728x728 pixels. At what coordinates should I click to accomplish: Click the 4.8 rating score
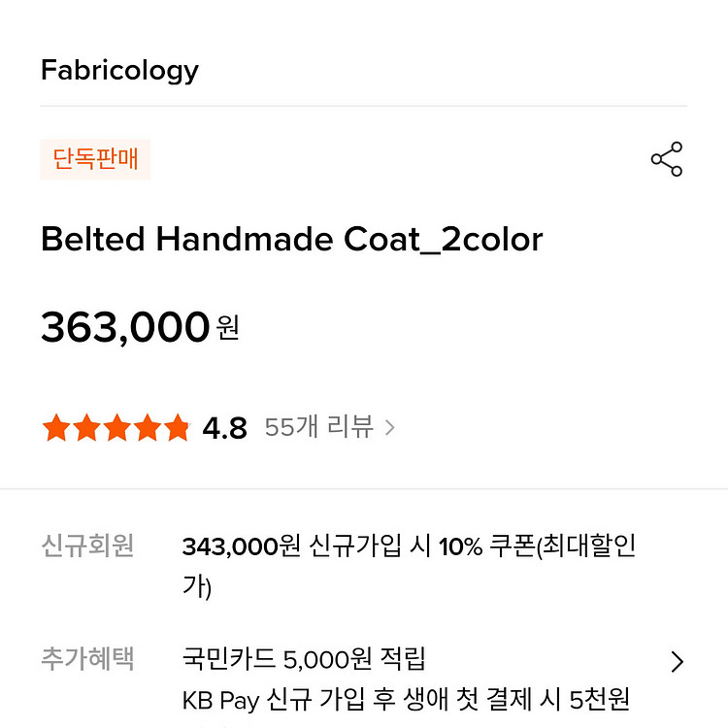coord(224,427)
